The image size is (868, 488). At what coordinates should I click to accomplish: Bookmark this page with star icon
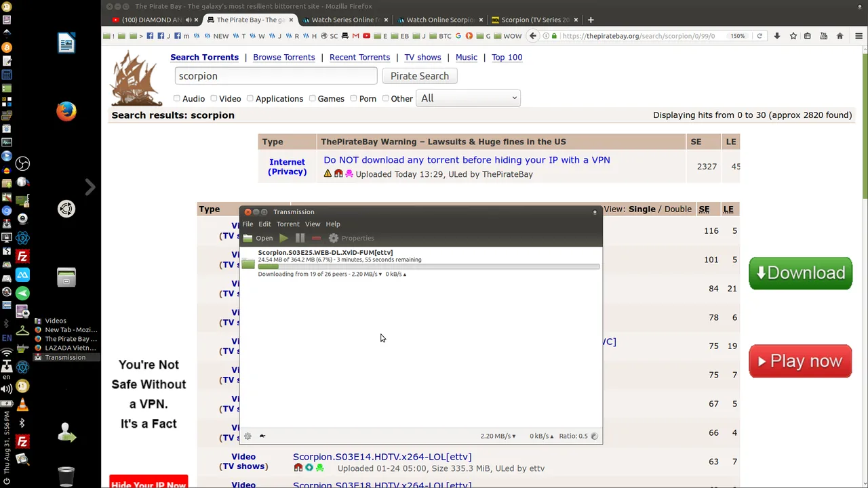793,36
